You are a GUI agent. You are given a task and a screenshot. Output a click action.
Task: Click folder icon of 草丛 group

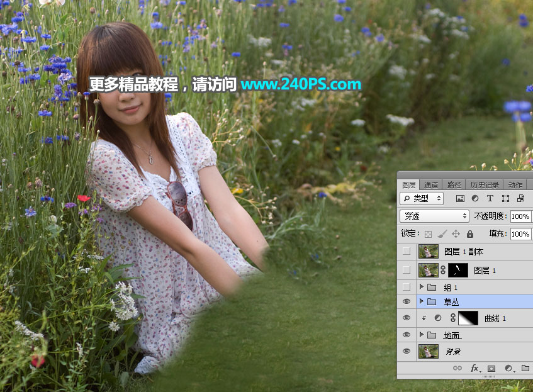[x=432, y=301]
